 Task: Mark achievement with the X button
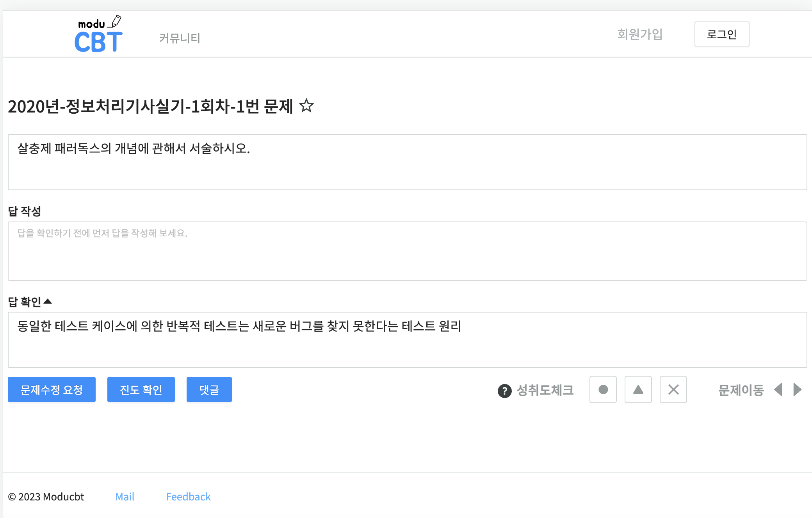tap(673, 389)
